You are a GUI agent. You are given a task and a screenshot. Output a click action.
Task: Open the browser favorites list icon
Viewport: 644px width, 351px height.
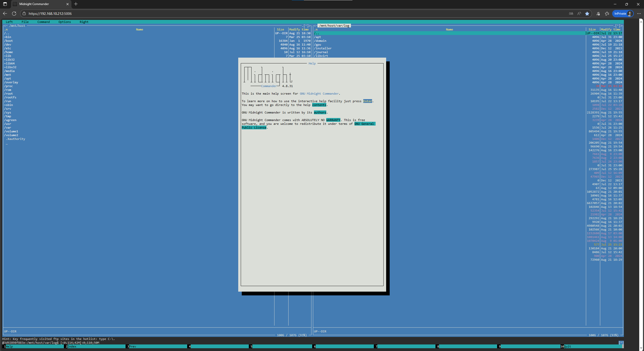tap(607, 14)
